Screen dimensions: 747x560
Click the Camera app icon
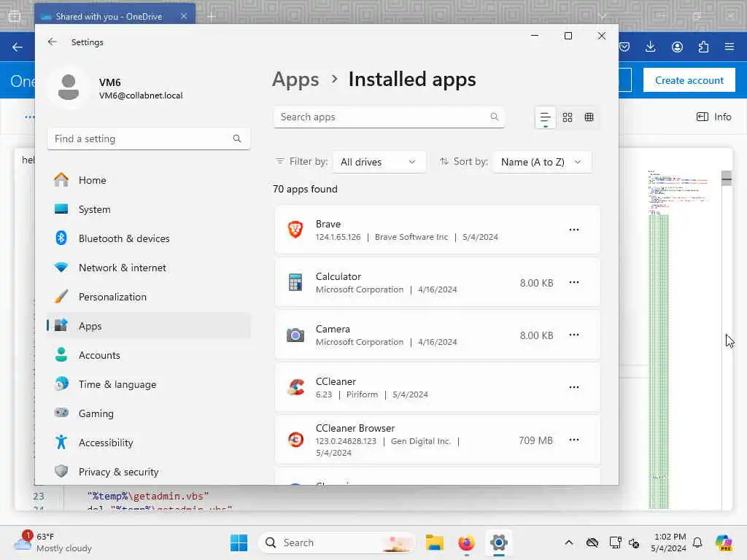click(295, 335)
